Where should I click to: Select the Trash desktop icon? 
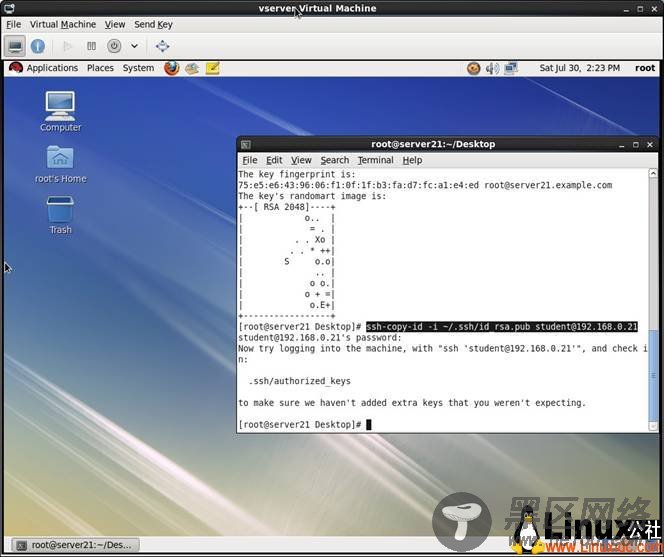pos(61,215)
